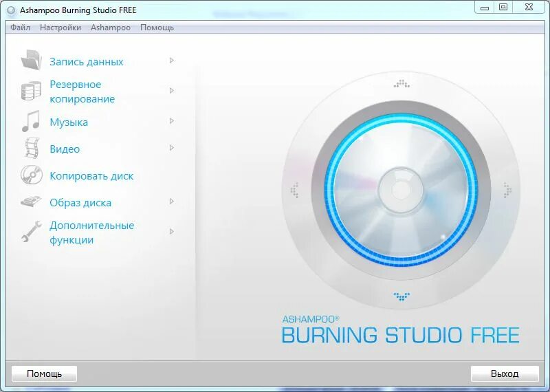Open the Настройки menu
550x392 pixels.
60,28
